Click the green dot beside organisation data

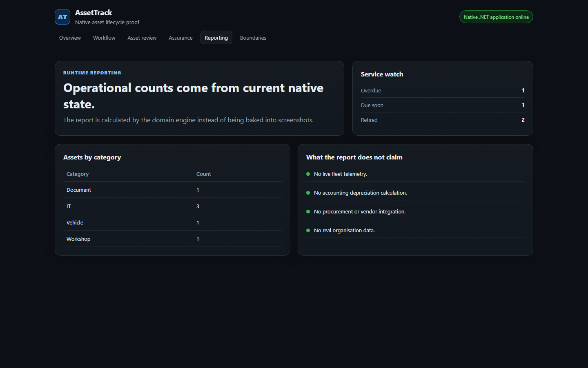[308, 230]
